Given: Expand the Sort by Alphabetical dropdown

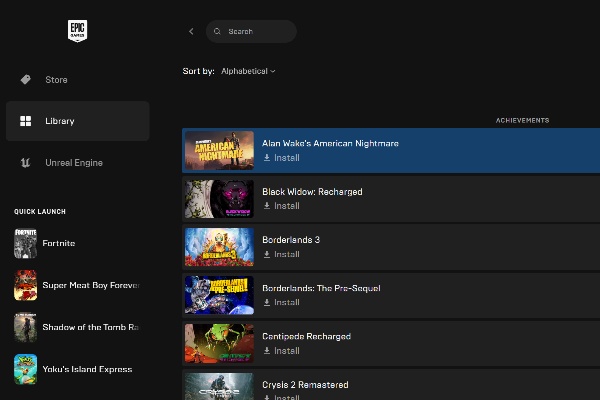Looking at the screenshot, I should click(x=248, y=71).
